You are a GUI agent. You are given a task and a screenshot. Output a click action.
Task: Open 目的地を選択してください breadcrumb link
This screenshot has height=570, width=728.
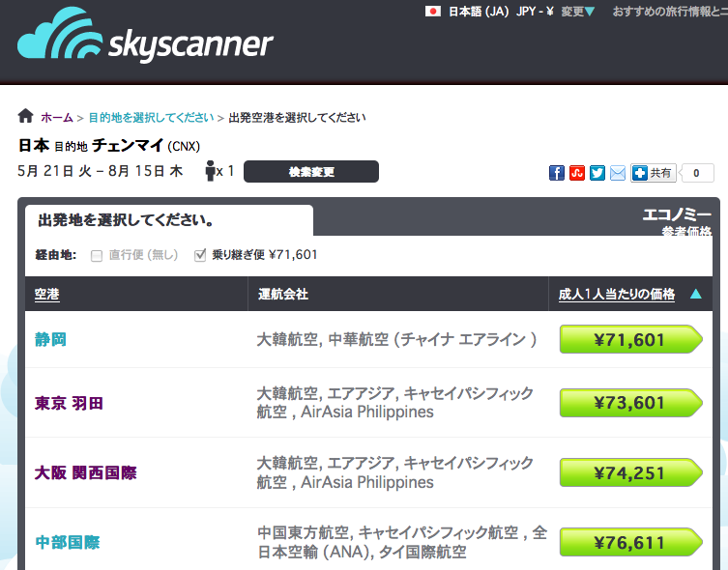click(x=151, y=118)
